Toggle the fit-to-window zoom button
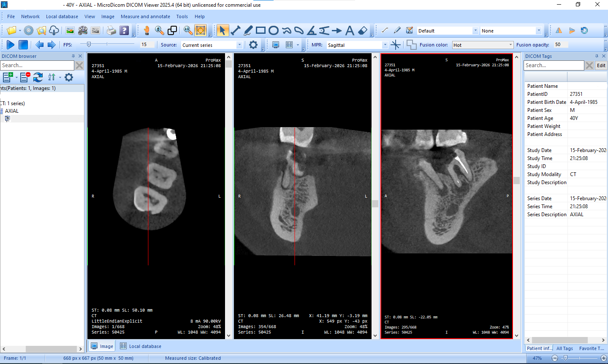Screen dimensions: 608x364 click(201, 30)
